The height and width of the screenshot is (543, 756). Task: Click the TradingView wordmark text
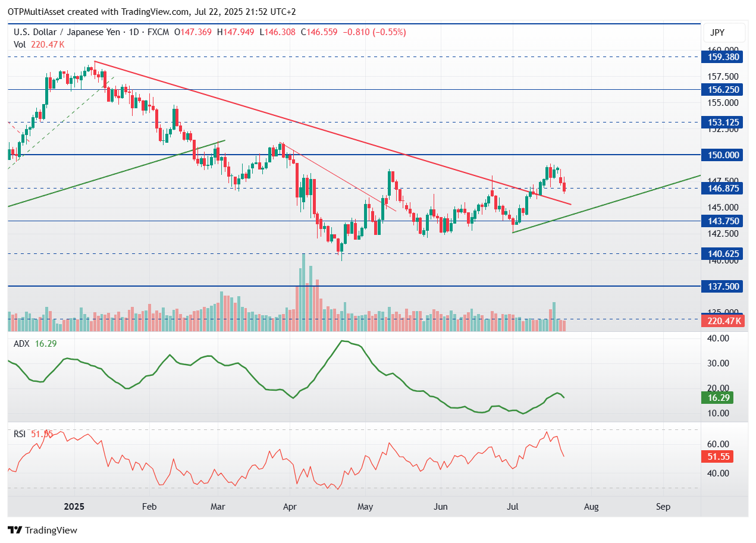pos(51,530)
